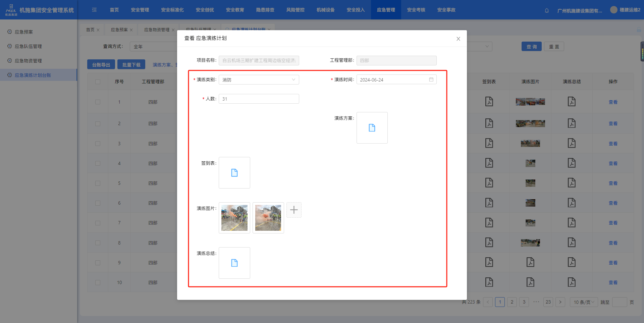Click the first 演练图片 thumbnail in dialog
The width and height of the screenshot is (644, 323).
[x=234, y=218]
